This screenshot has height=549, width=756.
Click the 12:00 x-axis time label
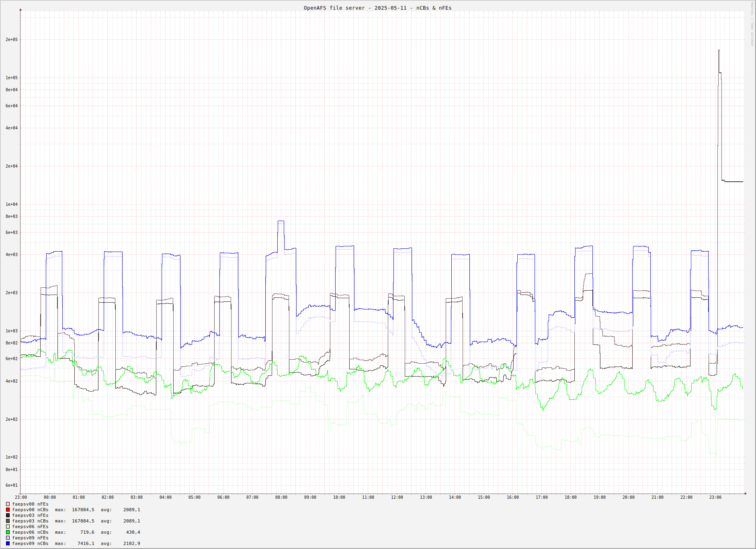pyautogui.click(x=397, y=498)
